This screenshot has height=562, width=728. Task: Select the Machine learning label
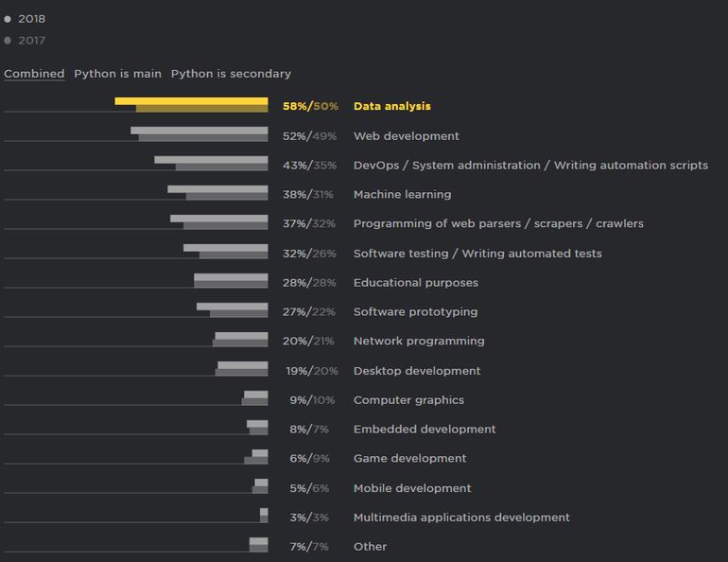(x=402, y=195)
